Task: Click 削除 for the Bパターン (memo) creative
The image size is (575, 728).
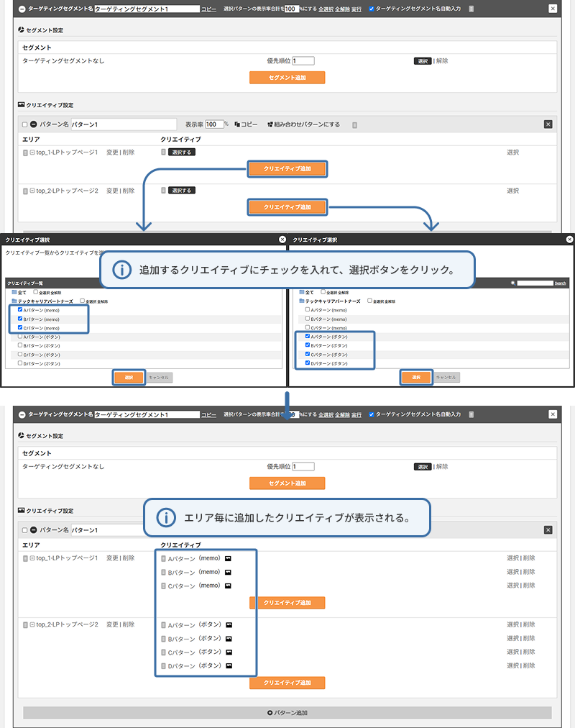Action: point(529,572)
